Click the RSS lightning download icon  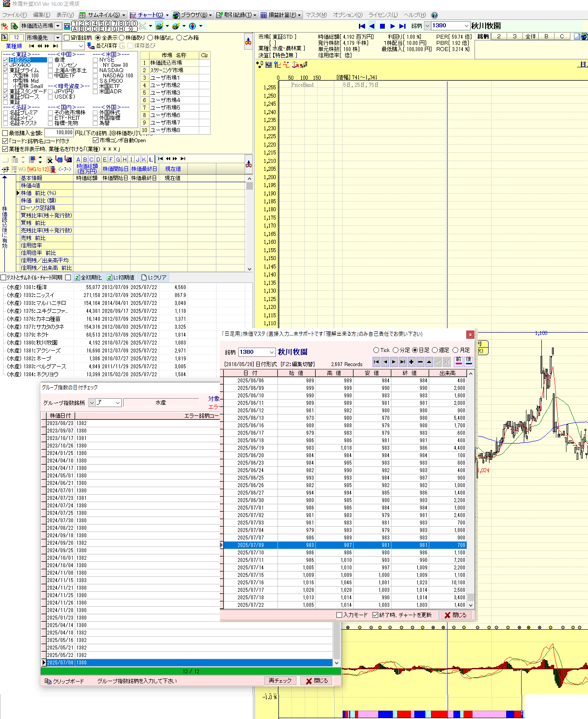[x=160, y=26]
